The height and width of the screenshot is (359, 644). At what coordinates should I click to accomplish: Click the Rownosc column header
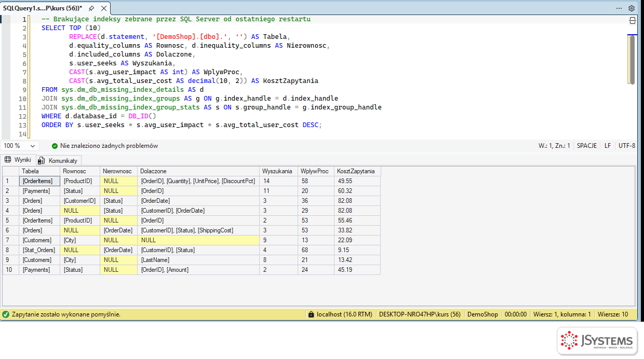tap(80, 171)
